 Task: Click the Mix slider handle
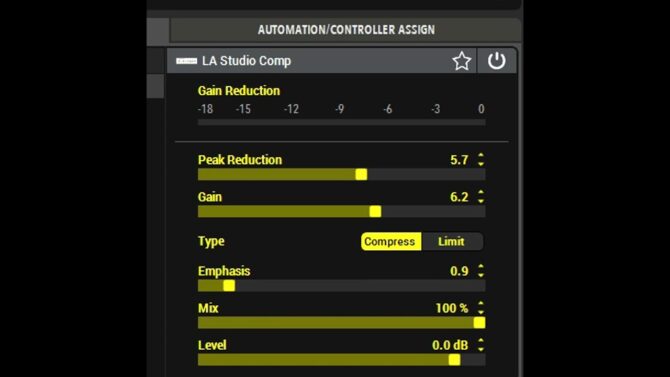[479, 323]
